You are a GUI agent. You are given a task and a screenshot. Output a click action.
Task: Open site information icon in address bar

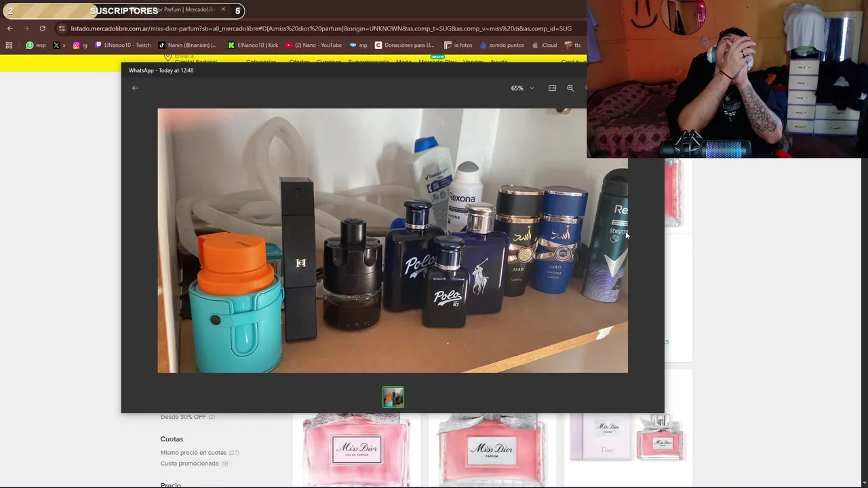[62, 28]
